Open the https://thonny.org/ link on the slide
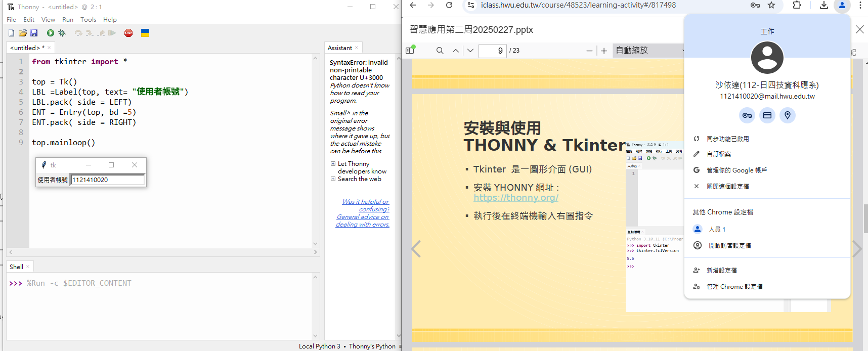This screenshot has width=868, height=351. [516, 198]
